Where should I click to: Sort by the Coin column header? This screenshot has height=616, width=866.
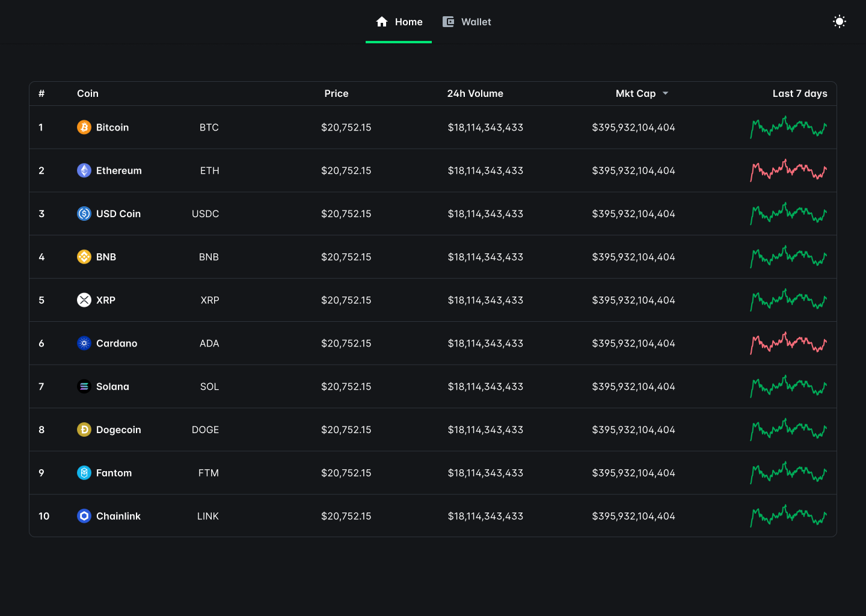(x=88, y=93)
